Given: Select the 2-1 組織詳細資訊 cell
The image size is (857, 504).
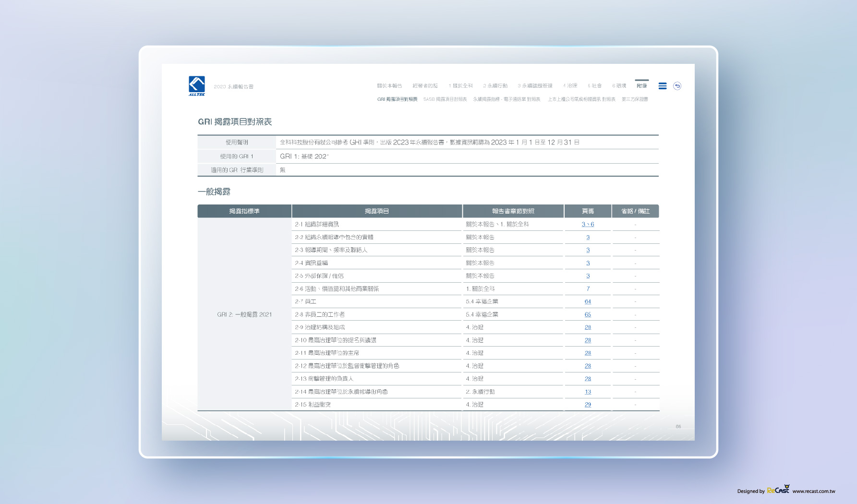Looking at the screenshot, I should pos(377,224).
